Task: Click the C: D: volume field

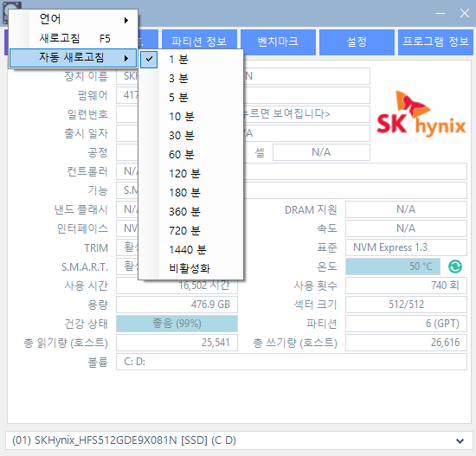Action: 292,362
